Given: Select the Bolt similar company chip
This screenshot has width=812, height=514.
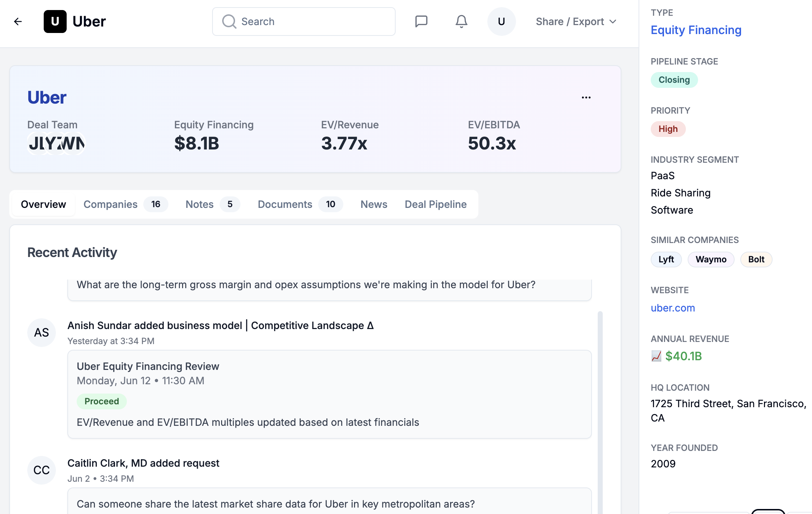Looking at the screenshot, I should (x=756, y=260).
